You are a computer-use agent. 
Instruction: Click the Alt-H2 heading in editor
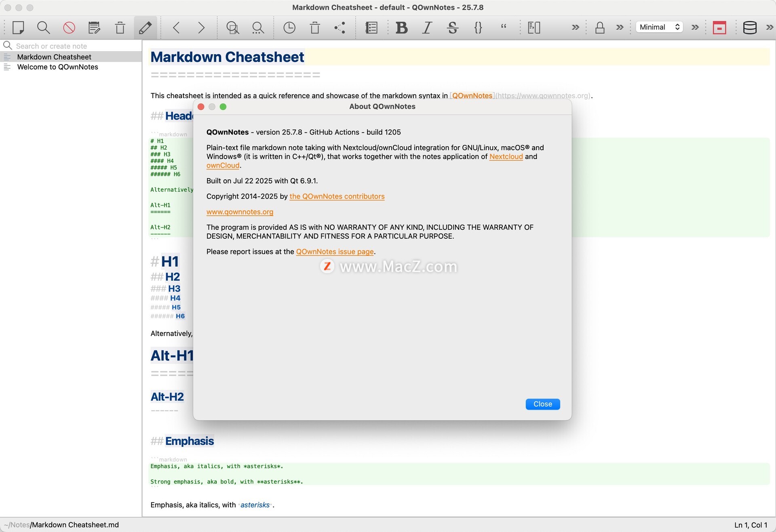[x=167, y=397]
